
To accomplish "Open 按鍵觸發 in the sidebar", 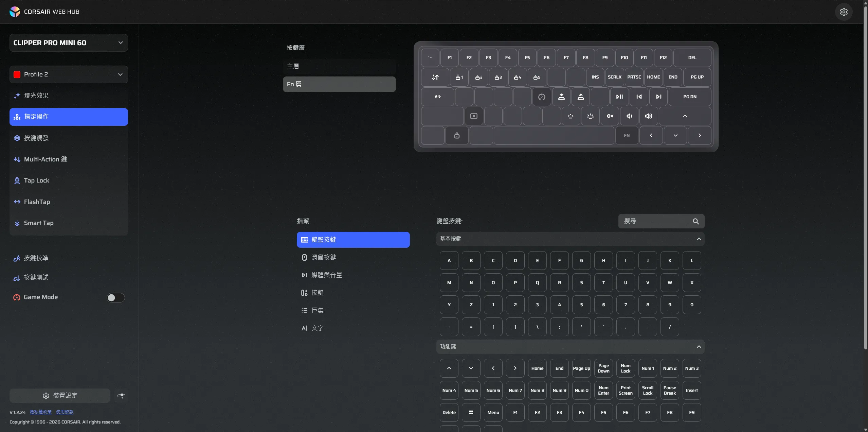I will click(x=69, y=138).
